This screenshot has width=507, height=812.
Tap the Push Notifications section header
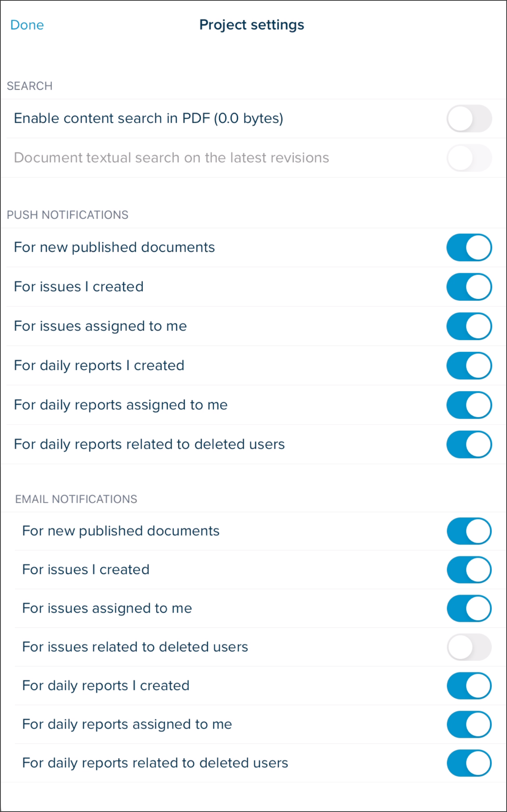pyautogui.click(x=68, y=215)
